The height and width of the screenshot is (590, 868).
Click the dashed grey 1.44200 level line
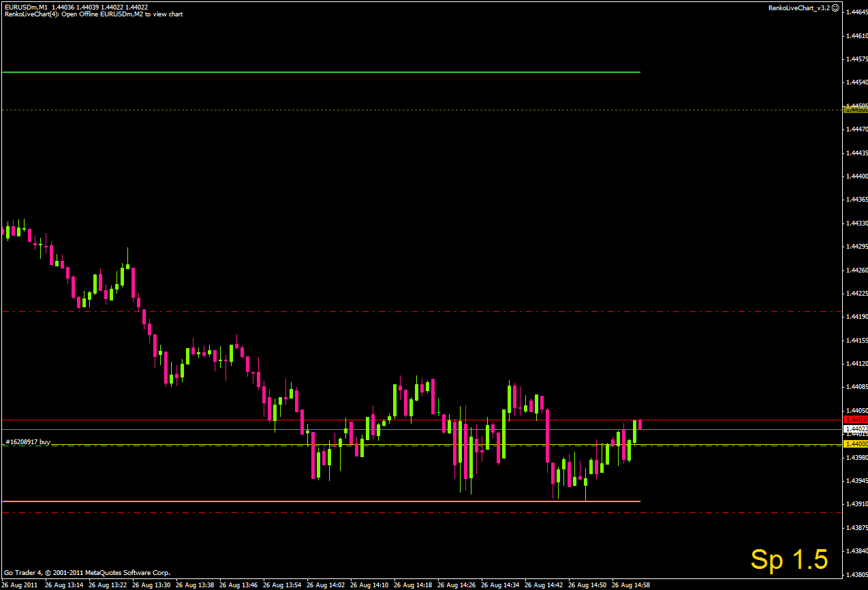(x=422, y=311)
